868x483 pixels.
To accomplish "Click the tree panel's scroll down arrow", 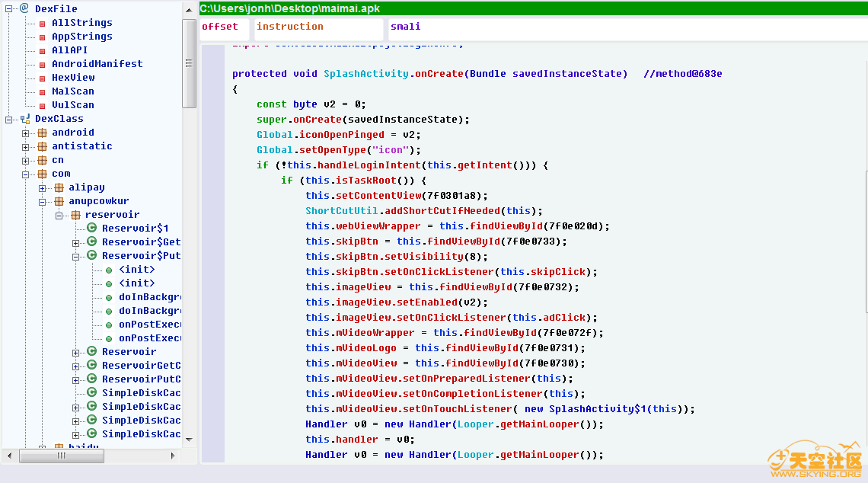I will [190, 440].
